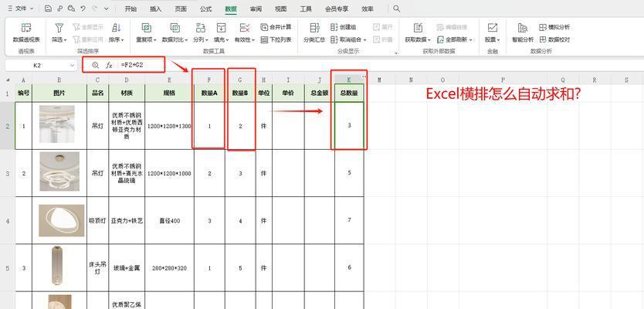
Task: Click the 模拟分析 what-if analysis button
Action: click(554, 27)
